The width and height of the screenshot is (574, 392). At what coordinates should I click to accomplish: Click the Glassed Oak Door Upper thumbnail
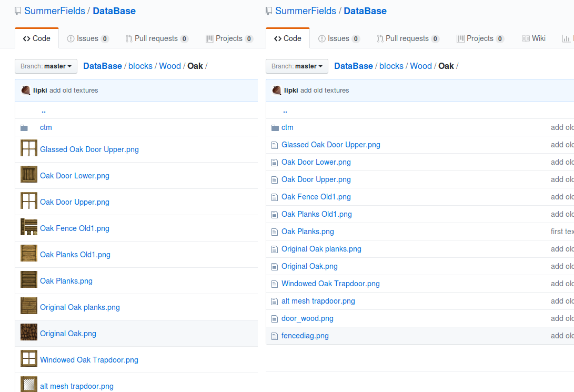pos(29,148)
